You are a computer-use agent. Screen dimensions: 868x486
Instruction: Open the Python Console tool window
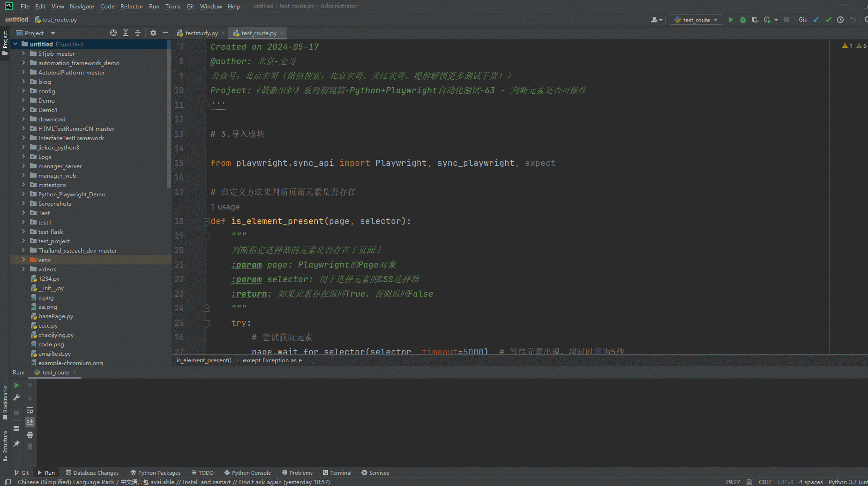point(248,473)
